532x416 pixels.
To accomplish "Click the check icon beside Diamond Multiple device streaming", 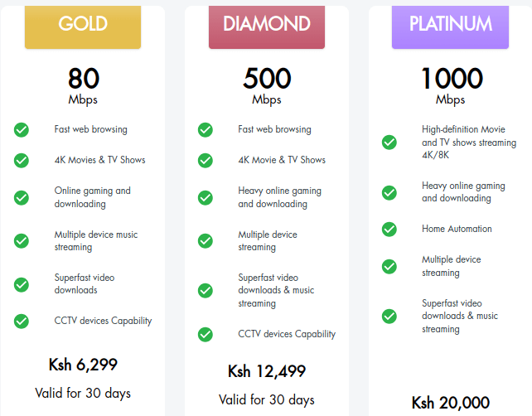I will [206, 241].
